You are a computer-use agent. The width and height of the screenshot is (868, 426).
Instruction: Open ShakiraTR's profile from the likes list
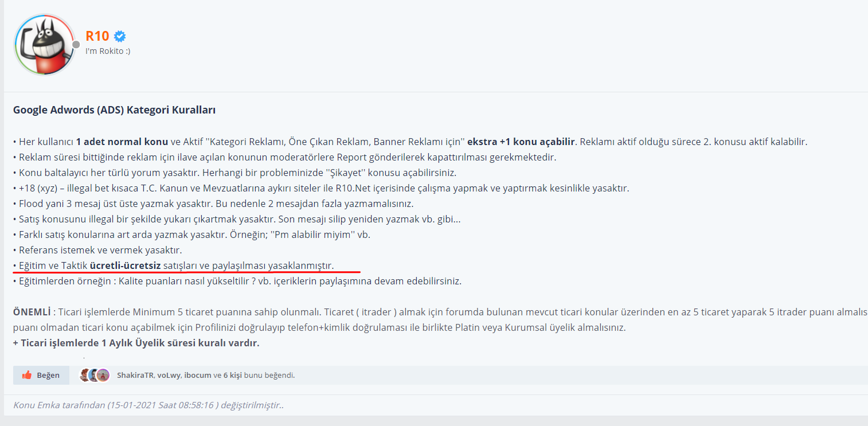point(135,376)
